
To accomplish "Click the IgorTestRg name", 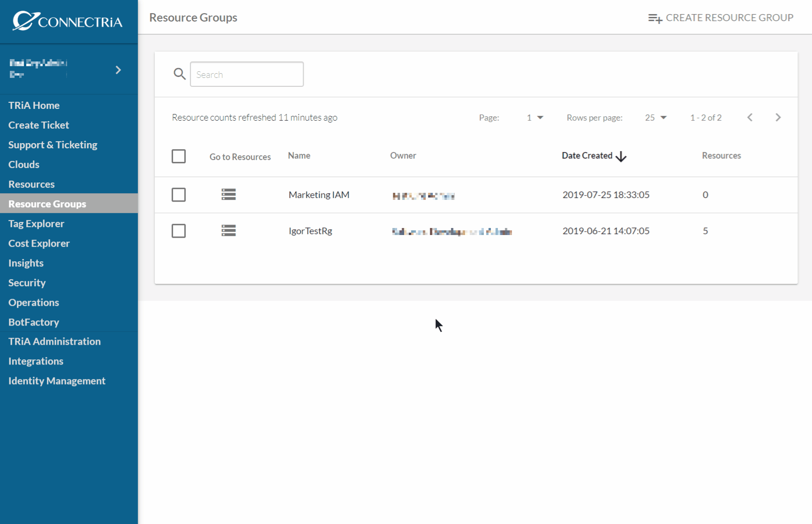I will tap(310, 231).
